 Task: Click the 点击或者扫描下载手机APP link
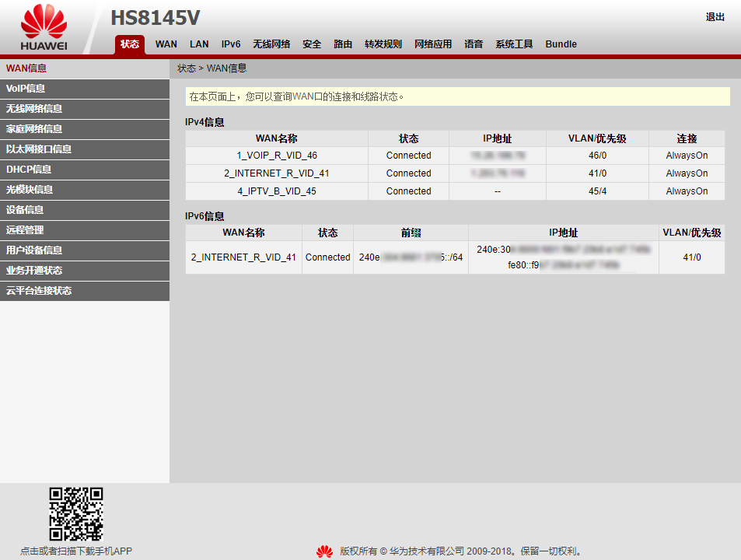coord(76,551)
